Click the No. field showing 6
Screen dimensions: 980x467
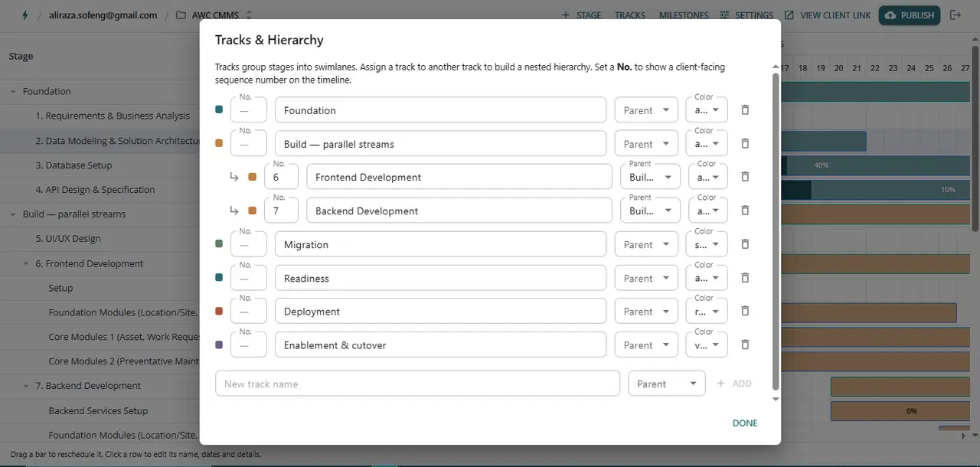(x=281, y=177)
